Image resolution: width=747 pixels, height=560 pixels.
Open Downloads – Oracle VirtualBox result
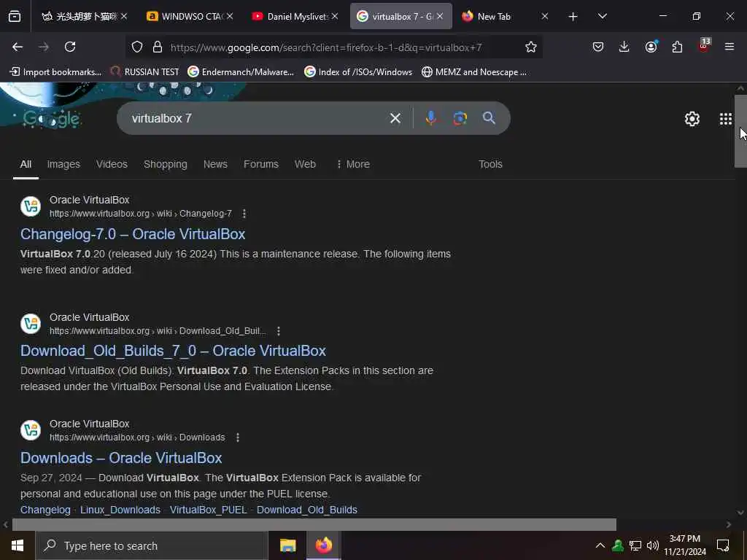[121, 458]
